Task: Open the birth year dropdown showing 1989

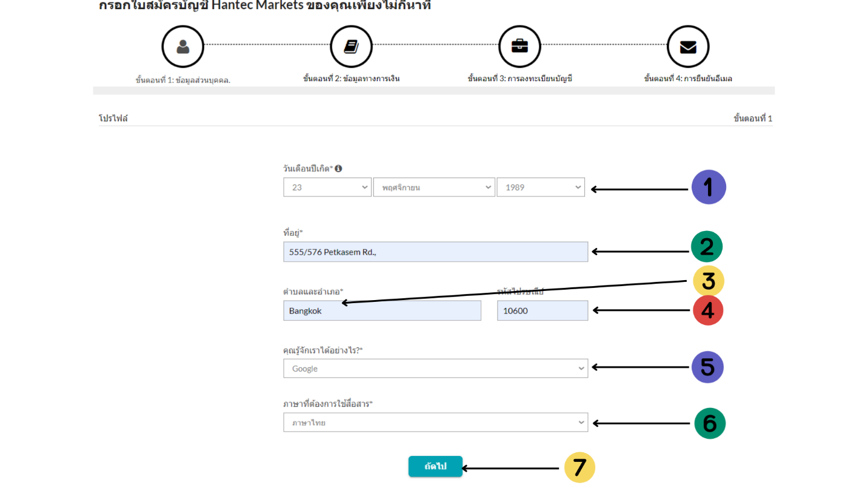Action: (x=541, y=187)
